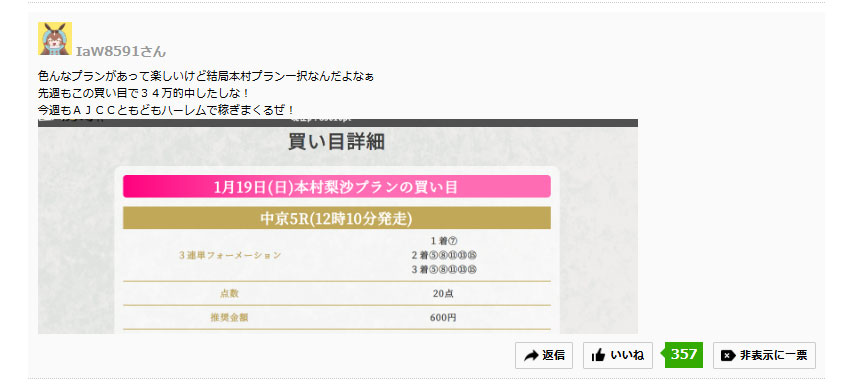This screenshot has width=841, height=389.
Task: Click the 20点 value
Action: pyautogui.click(x=444, y=293)
